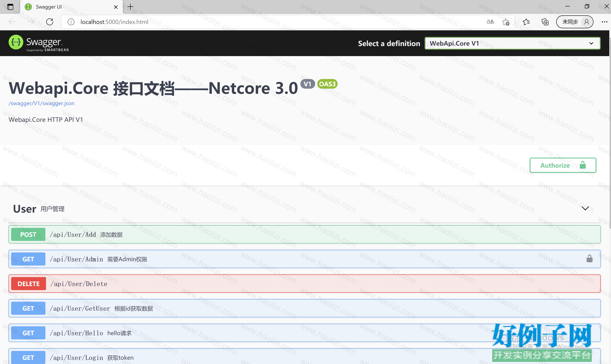The height and width of the screenshot is (364, 611).
Task: Add this page to favorites star icon
Action: [506, 22]
